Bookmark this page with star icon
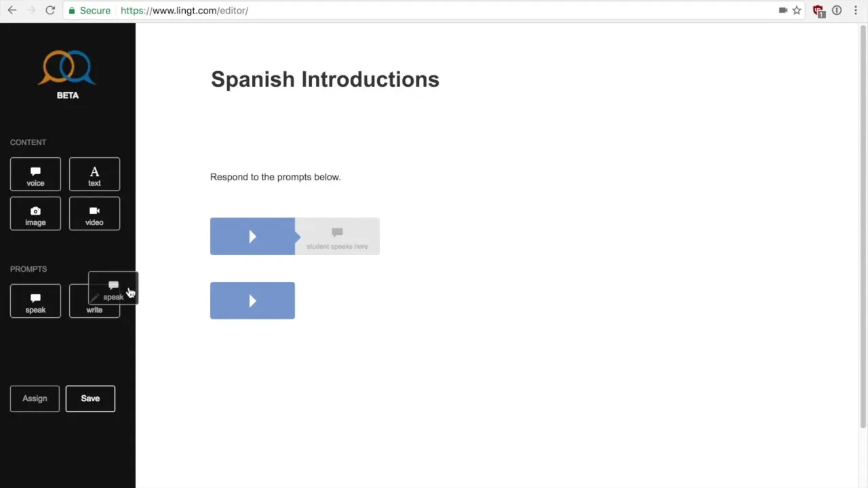The height and width of the screenshot is (488, 868). pyautogui.click(x=797, y=10)
